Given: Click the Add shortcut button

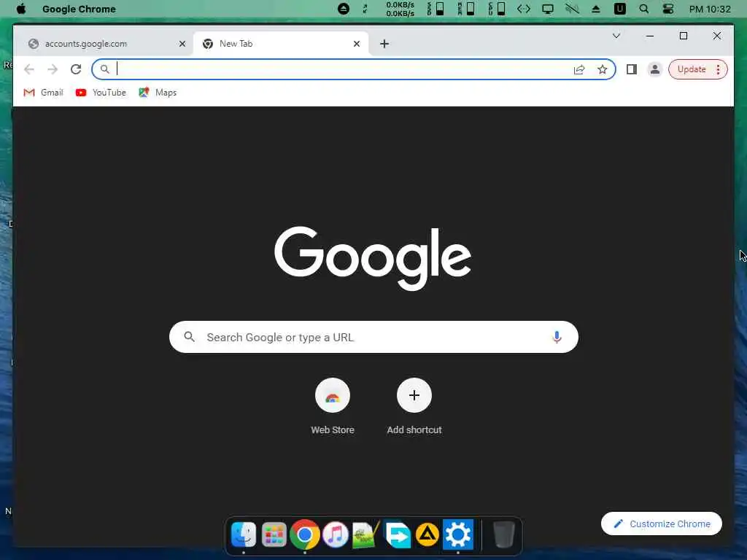Looking at the screenshot, I should coord(414,406).
